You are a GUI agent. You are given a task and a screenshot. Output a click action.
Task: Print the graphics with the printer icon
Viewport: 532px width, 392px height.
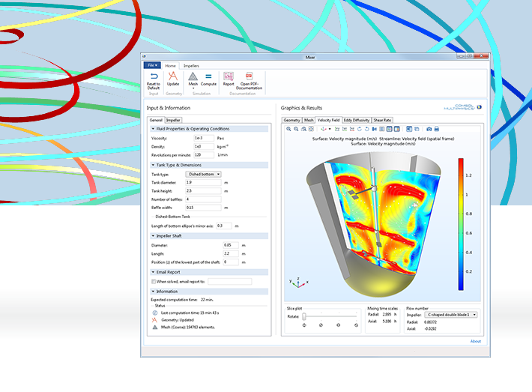[x=437, y=129]
